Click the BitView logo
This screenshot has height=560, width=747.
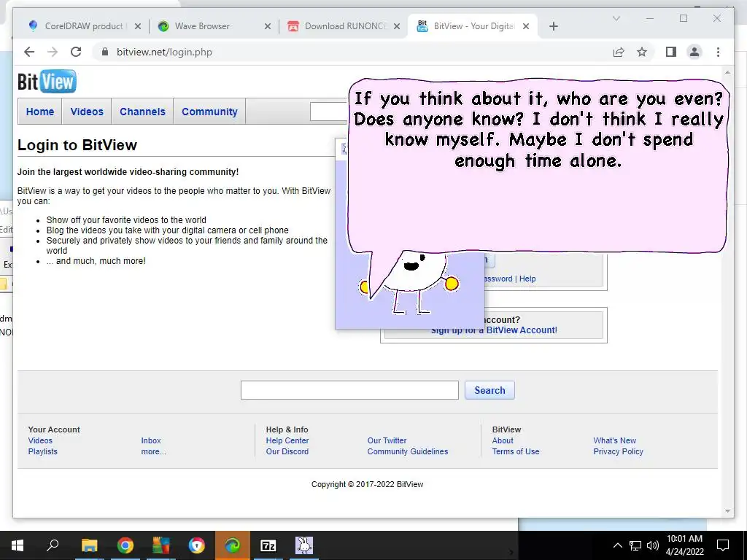[47, 82]
